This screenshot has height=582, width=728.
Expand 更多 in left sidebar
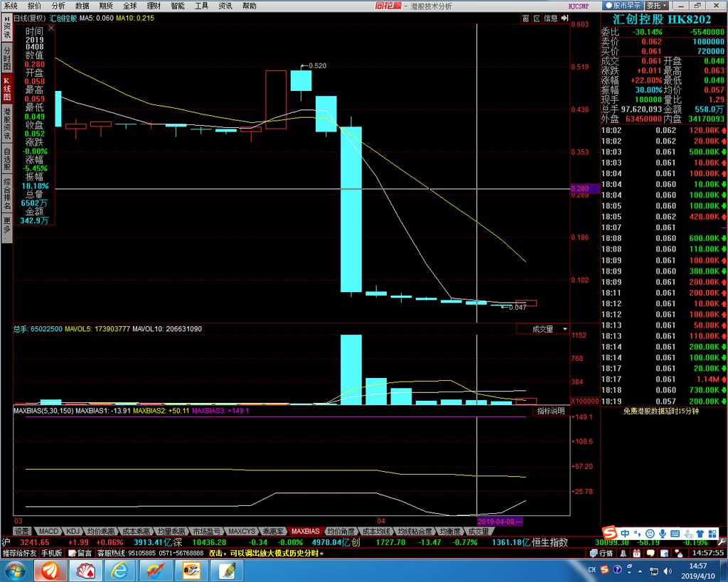pos(7,227)
